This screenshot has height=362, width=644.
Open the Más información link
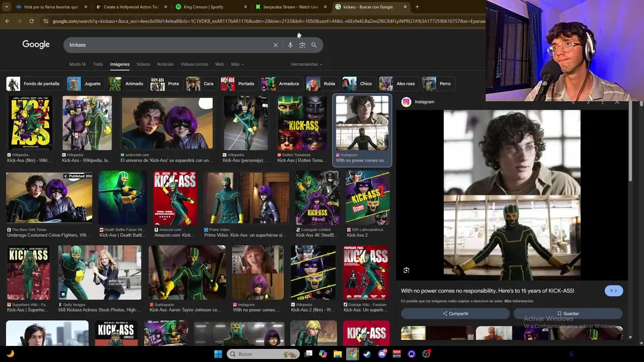(x=519, y=301)
